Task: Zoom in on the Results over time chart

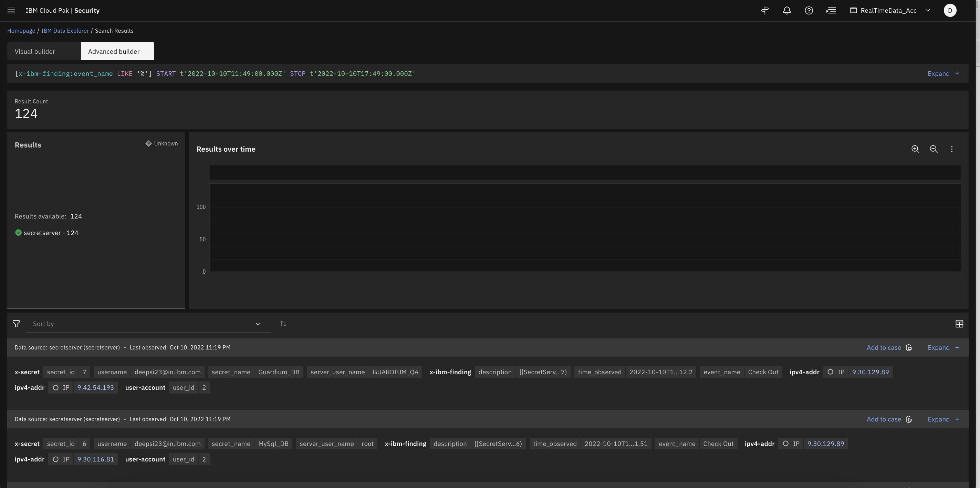Action: click(916, 149)
